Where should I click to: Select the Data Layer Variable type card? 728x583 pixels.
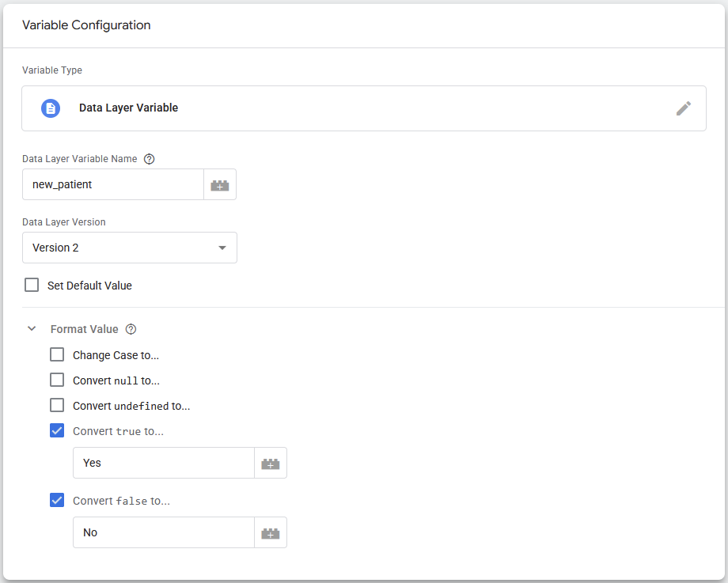364,108
